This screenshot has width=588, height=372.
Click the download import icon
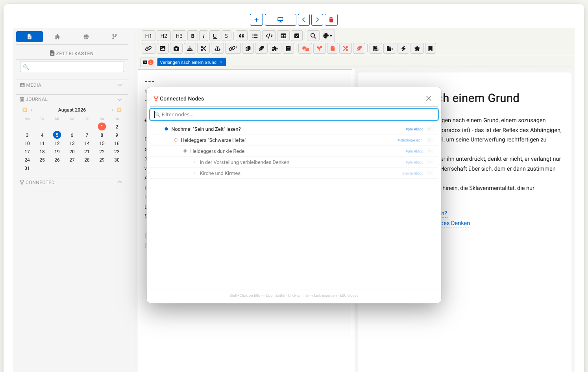tap(190, 48)
